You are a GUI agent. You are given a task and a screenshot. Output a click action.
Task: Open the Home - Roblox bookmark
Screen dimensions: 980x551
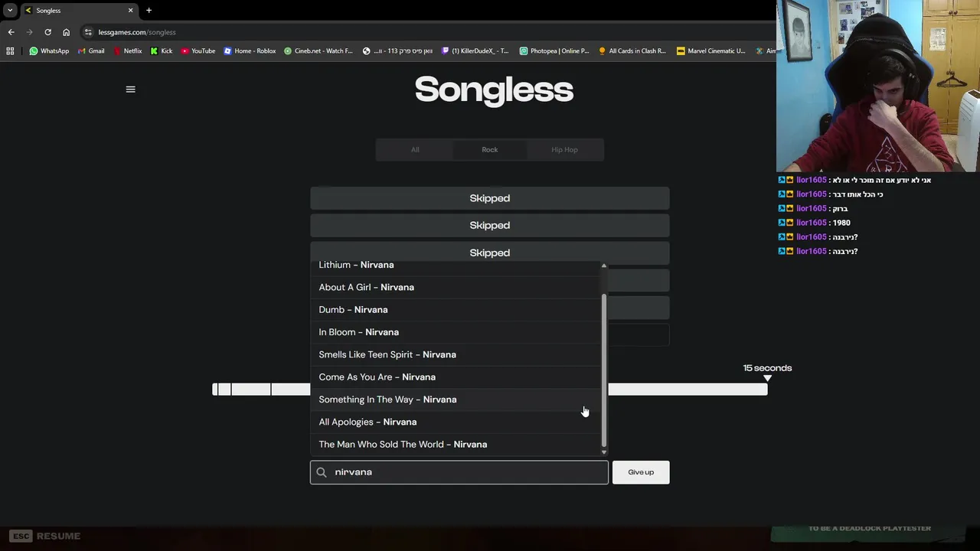coord(250,51)
